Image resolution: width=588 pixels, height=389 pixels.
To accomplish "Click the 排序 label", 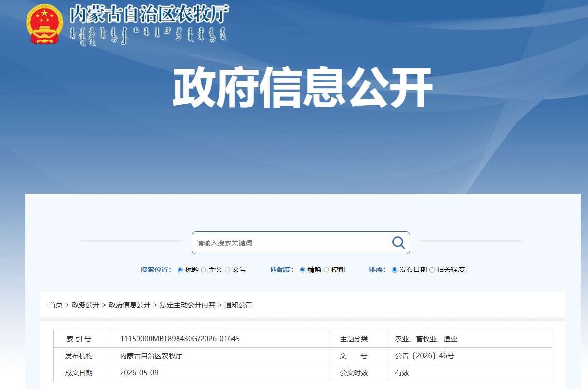I will [378, 269].
